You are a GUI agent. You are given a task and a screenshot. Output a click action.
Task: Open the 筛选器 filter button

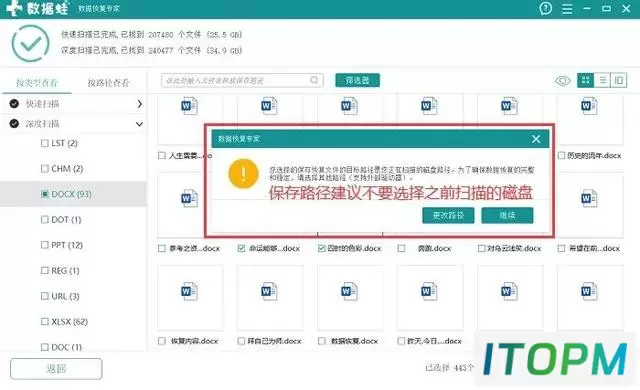coord(358,80)
